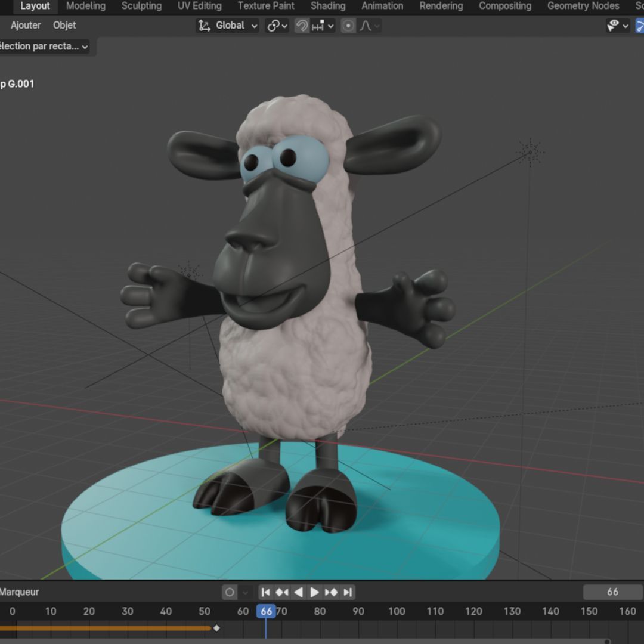Click frame 120 on the timeline ruler
644x644 pixels.
pos(473,611)
